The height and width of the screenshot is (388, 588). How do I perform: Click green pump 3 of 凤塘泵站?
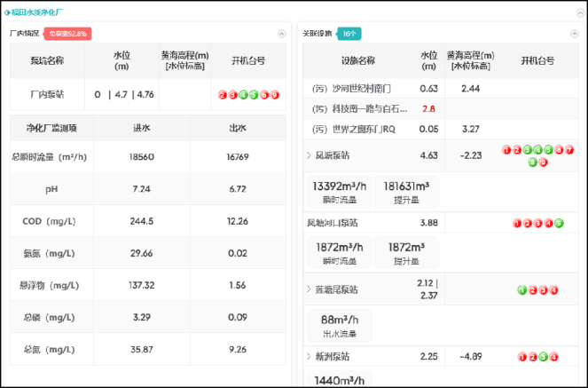528,150
